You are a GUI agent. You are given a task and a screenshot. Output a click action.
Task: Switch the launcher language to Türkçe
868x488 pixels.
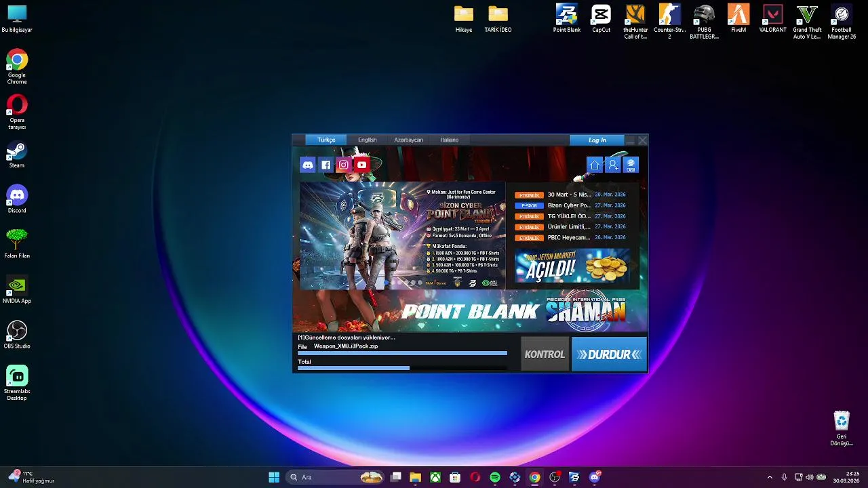pyautogui.click(x=326, y=140)
